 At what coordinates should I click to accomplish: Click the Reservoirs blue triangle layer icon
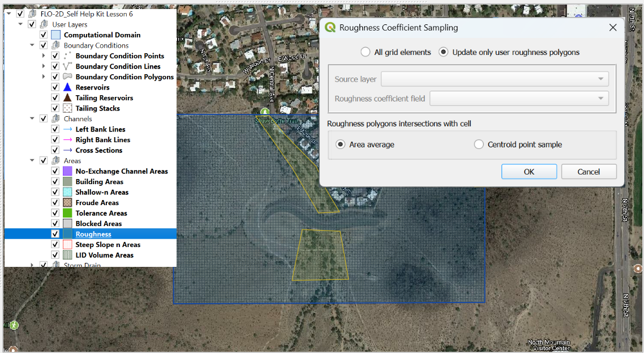(x=67, y=87)
